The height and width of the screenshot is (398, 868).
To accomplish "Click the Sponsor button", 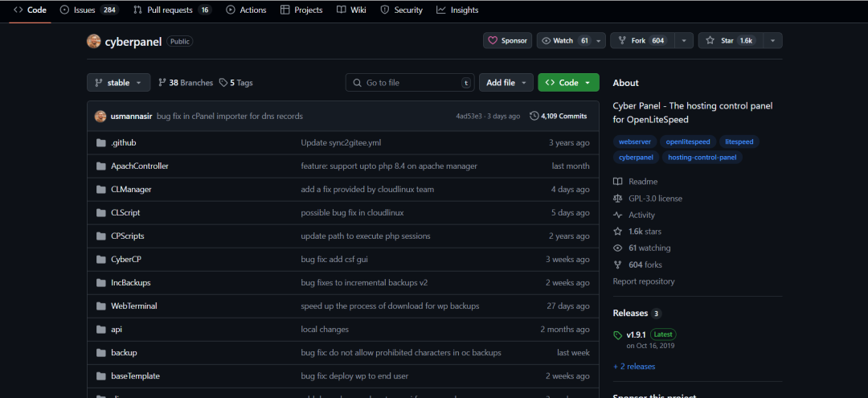I will click(508, 40).
